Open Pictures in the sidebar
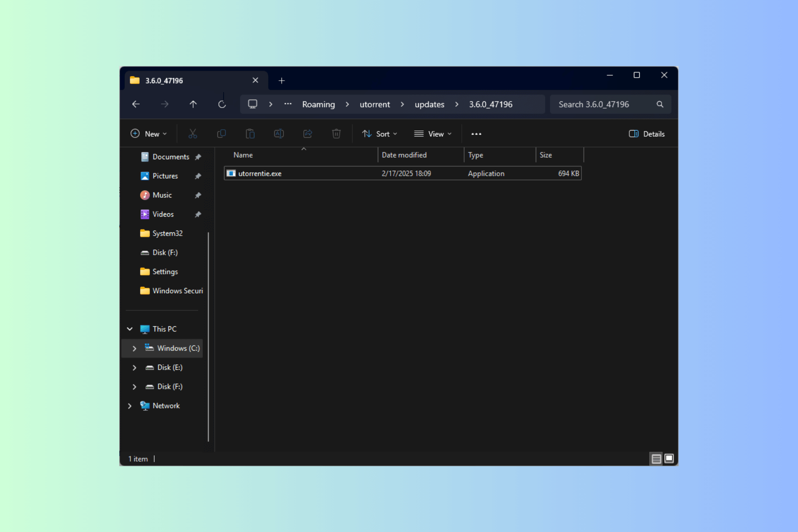This screenshot has height=532, width=798. [165, 176]
